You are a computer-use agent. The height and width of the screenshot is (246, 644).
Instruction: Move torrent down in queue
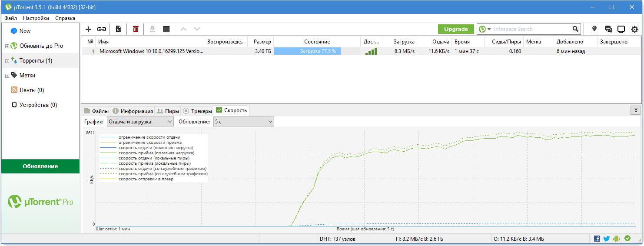pos(197,29)
